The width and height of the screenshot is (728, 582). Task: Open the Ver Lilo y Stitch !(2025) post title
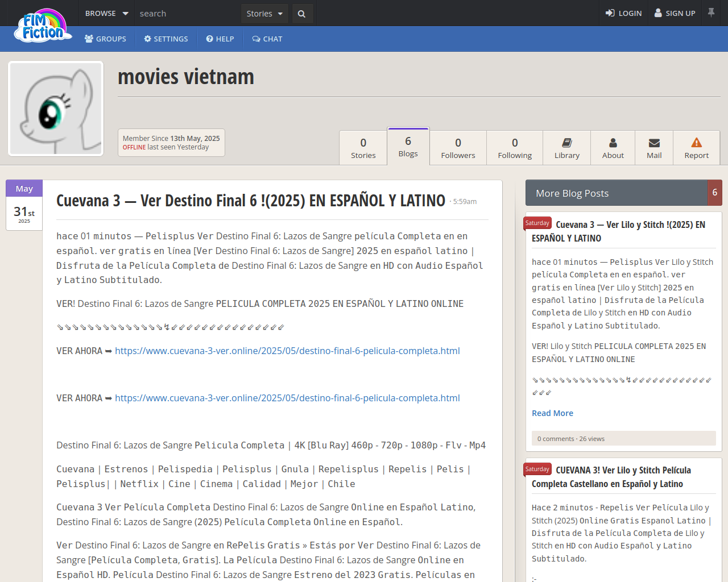click(618, 231)
